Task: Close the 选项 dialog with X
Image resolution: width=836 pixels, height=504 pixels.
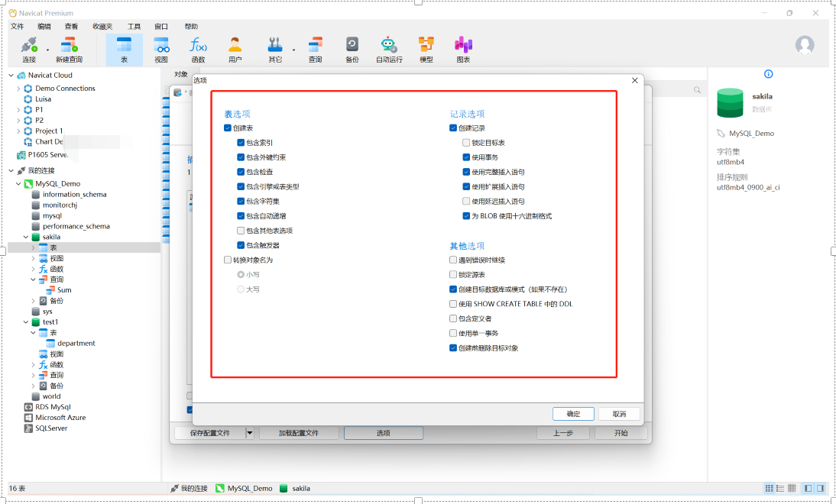Action: pyautogui.click(x=634, y=80)
